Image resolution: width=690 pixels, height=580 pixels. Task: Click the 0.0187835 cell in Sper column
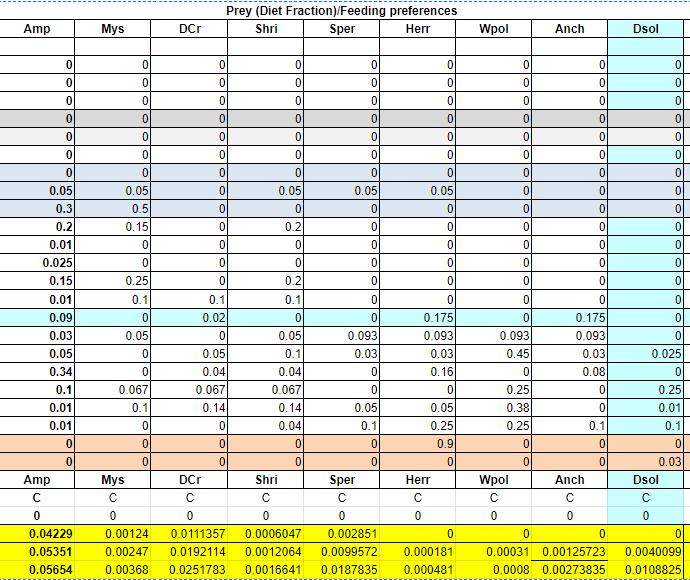click(x=341, y=570)
